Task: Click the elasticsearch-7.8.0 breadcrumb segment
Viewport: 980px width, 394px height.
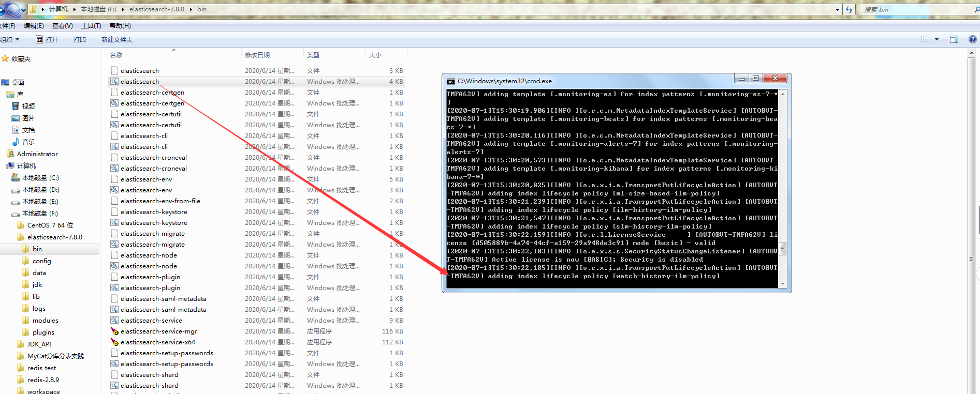Action: point(157,9)
